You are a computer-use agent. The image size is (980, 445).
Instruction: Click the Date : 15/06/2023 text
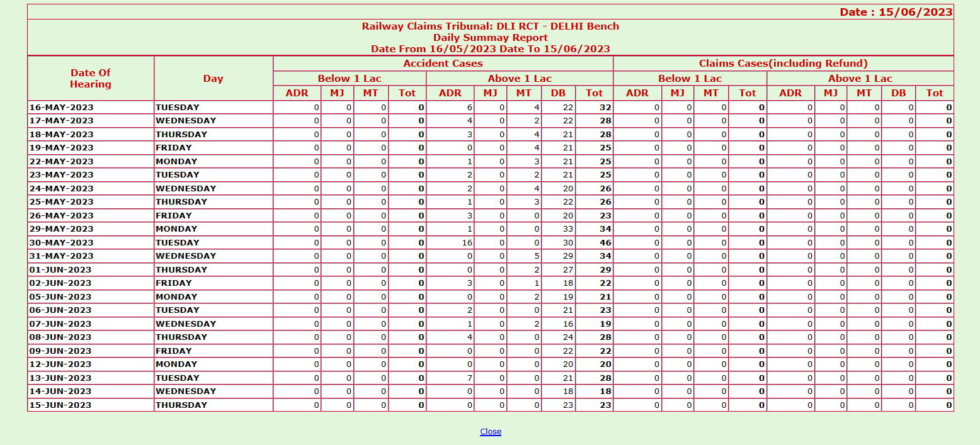[896, 13]
